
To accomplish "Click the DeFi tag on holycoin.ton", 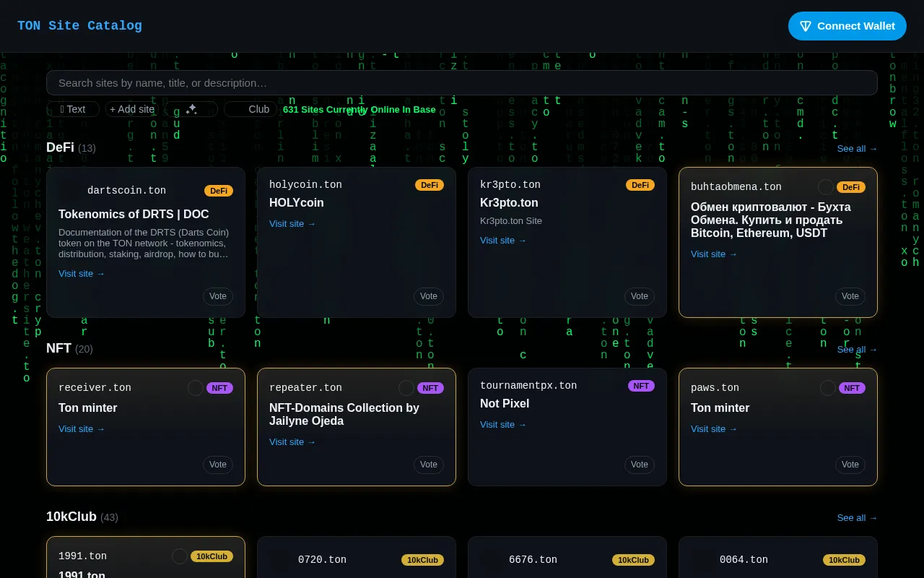I will pos(430,185).
